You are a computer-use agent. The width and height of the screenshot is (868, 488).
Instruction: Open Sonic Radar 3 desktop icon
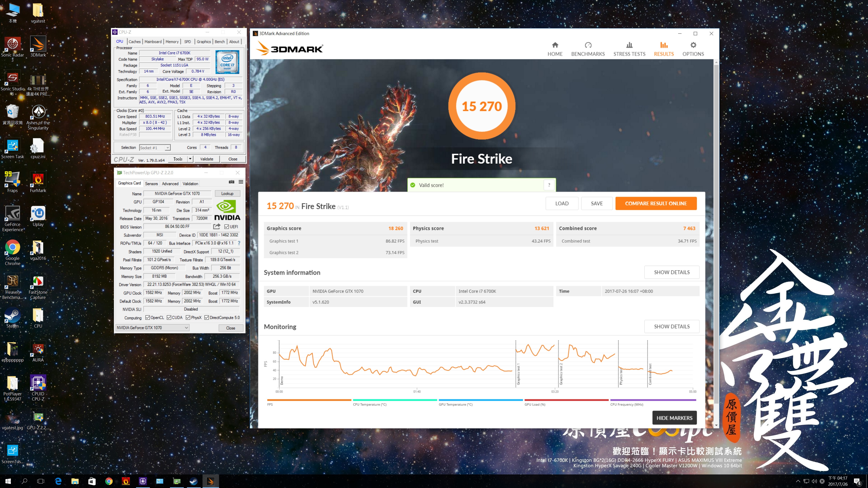pyautogui.click(x=12, y=49)
